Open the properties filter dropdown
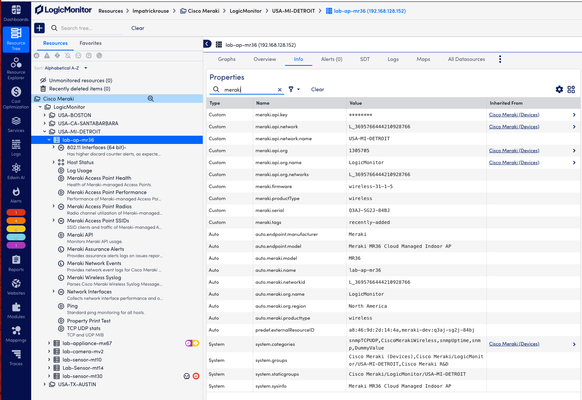Screen dimensions: 582x400 coord(294,89)
